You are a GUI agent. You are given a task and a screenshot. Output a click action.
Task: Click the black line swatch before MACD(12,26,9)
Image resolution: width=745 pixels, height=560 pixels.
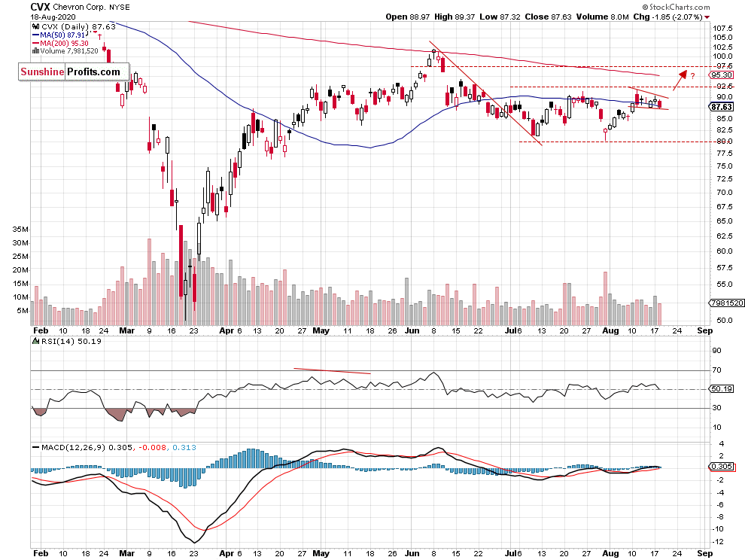[x=35, y=448]
